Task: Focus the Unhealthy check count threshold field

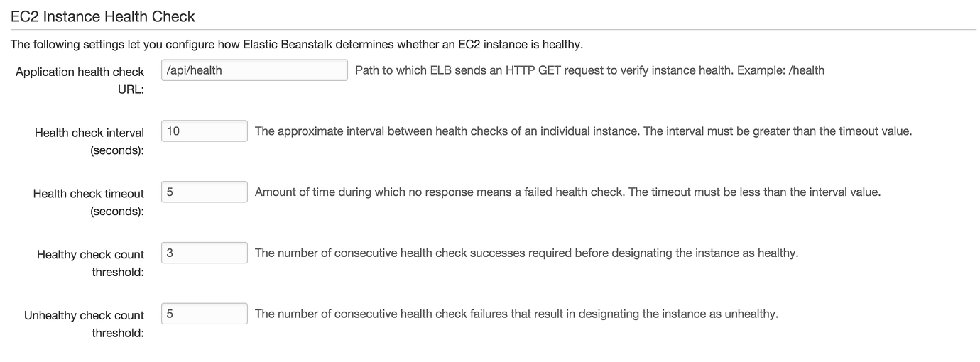Action: click(x=205, y=314)
